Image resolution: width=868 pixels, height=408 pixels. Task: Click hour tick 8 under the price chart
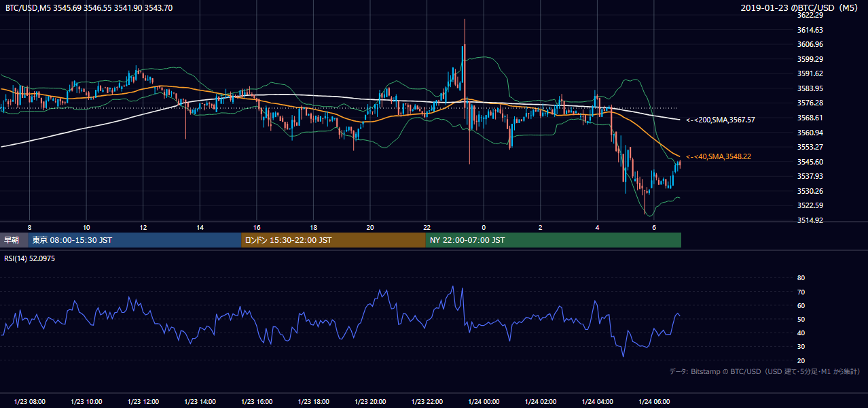[29, 227]
